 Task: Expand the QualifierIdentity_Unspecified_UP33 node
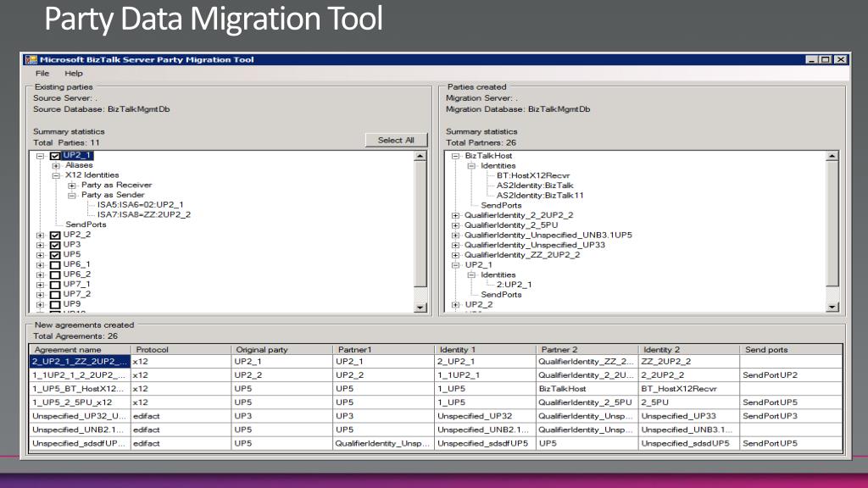(x=455, y=245)
